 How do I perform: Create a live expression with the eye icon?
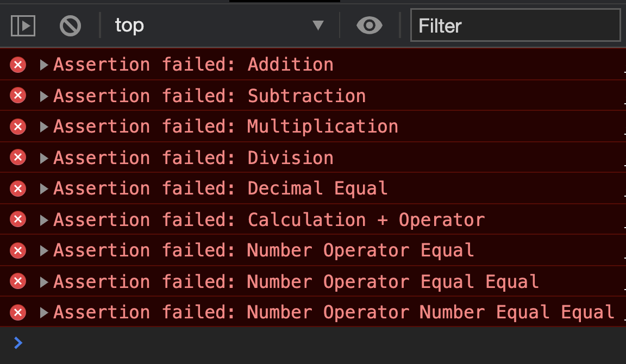click(369, 25)
